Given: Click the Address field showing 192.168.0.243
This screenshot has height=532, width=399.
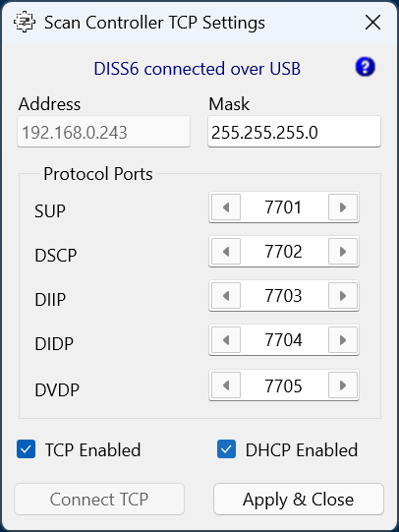Looking at the screenshot, I should click(x=103, y=132).
